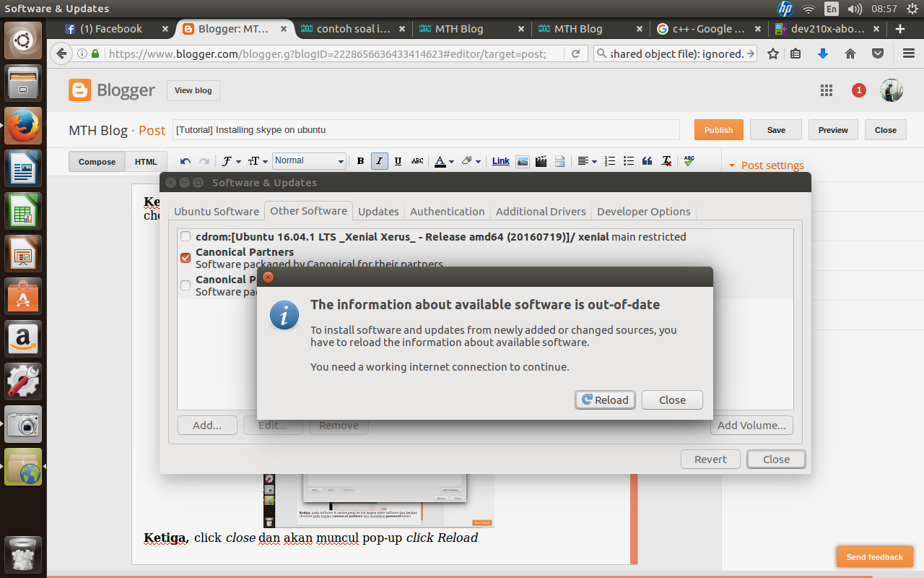The width and height of the screenshot is (924, 578).
Task: Expand the Post settings panel
Action: tap(766, 165)
